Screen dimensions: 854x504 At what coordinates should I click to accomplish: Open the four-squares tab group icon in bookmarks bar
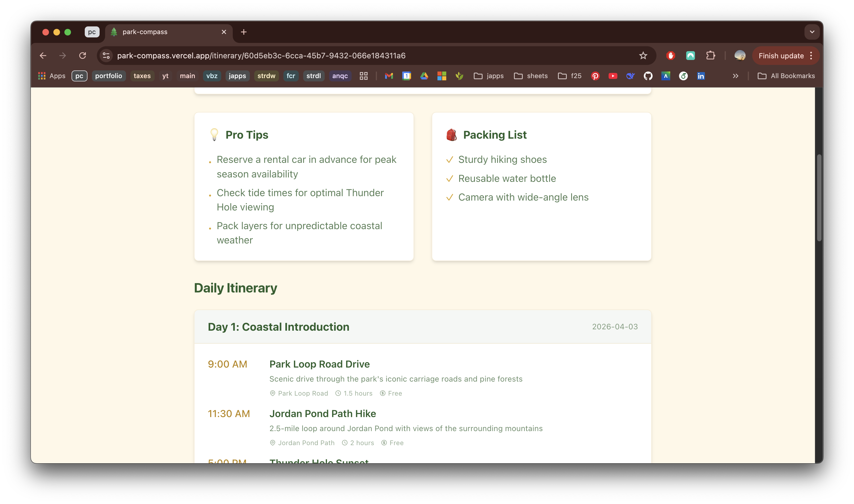(x=364, y=76)
